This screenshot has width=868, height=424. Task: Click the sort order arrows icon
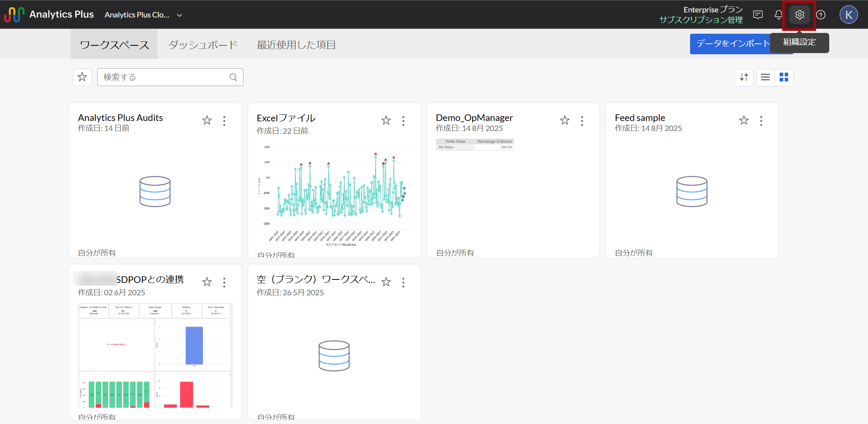[x=744, y=78]
